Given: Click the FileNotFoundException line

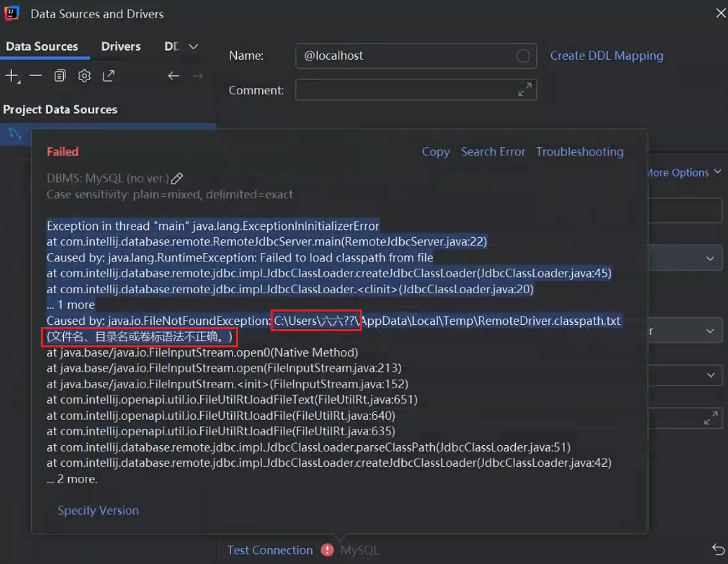Looking at the screenshot, I should click(333, 321).
